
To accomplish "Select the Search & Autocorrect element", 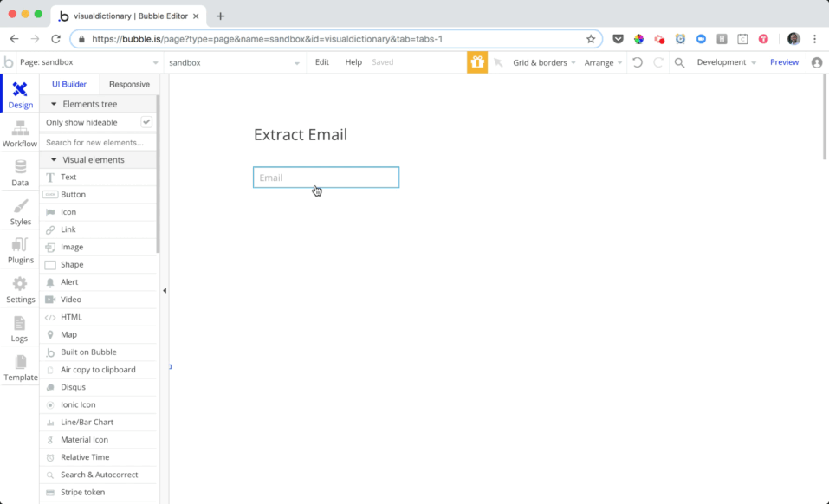I will tap(99, 475).
